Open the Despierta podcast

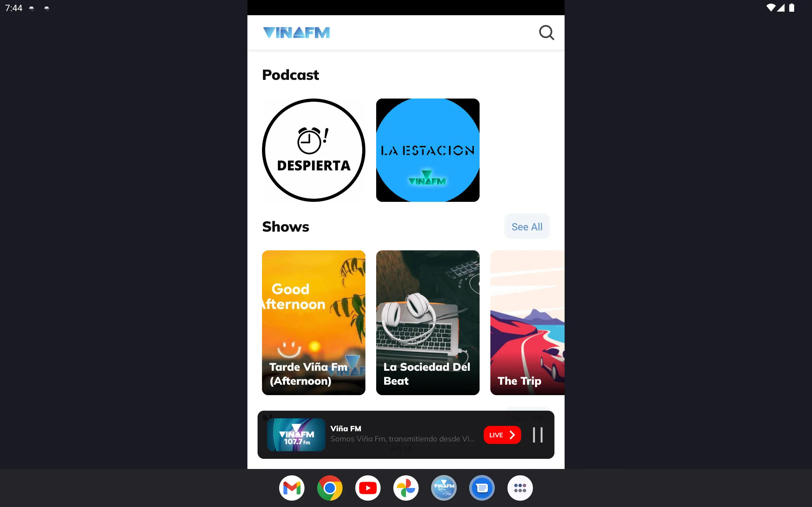[x=313, y=150]
